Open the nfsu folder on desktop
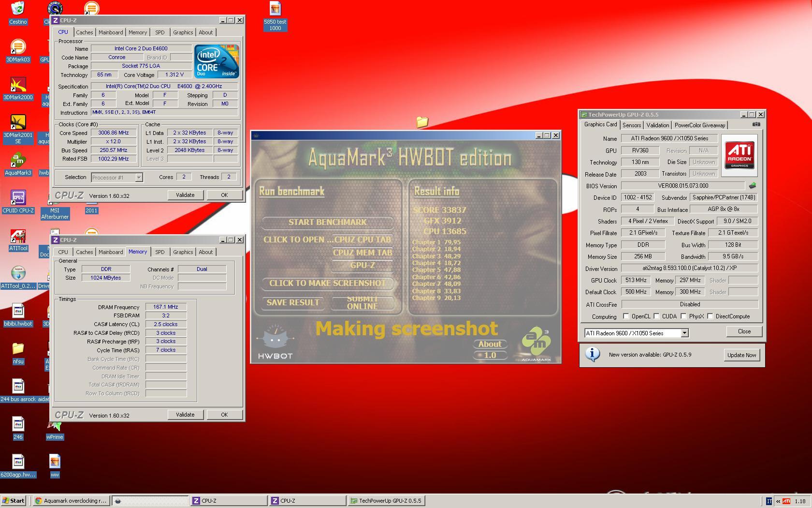812x508 pixels. 18,349
